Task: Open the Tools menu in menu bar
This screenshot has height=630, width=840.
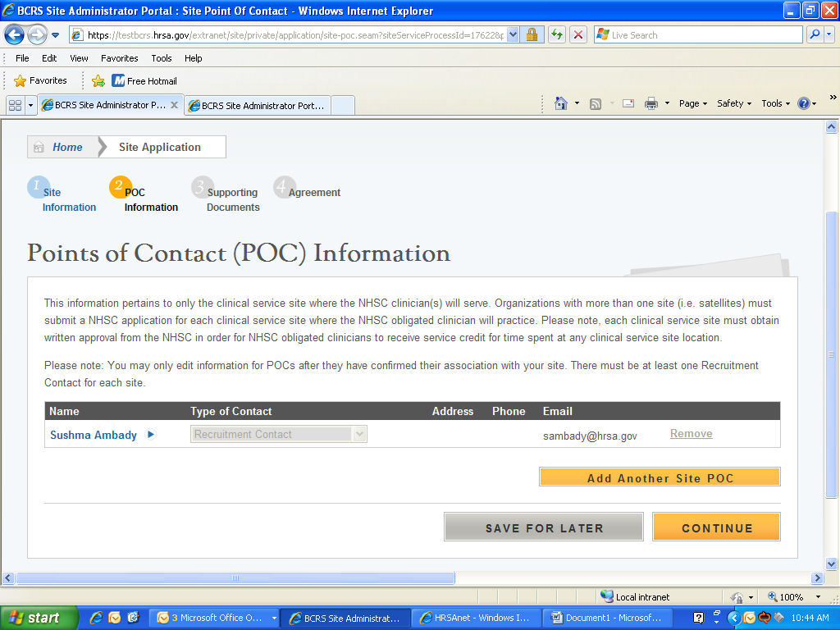Action: pyautogui.click(x=162, y=58)
